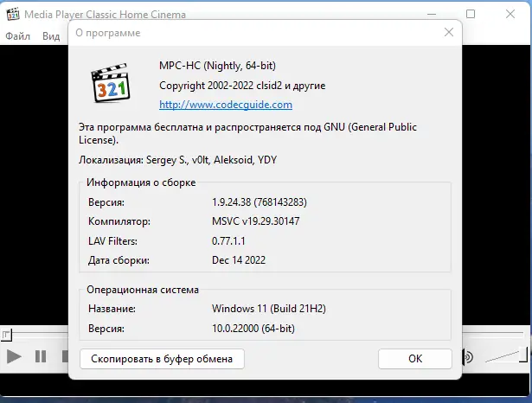Click the Компилятор: label
The width and height of the screenshot is (532, 403).
pyautogui.click(x=119, y=221)
